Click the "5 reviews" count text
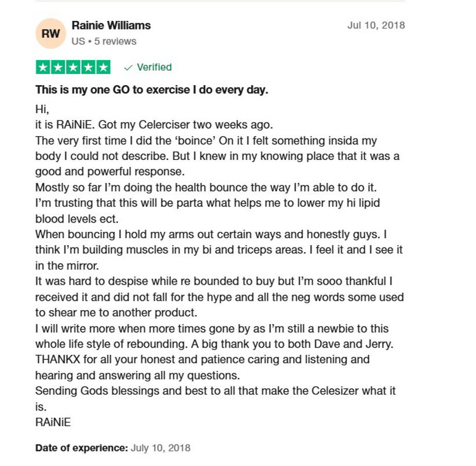Image resolution: width=476 pixels, height=466 pixels. (x=115, y=41)
